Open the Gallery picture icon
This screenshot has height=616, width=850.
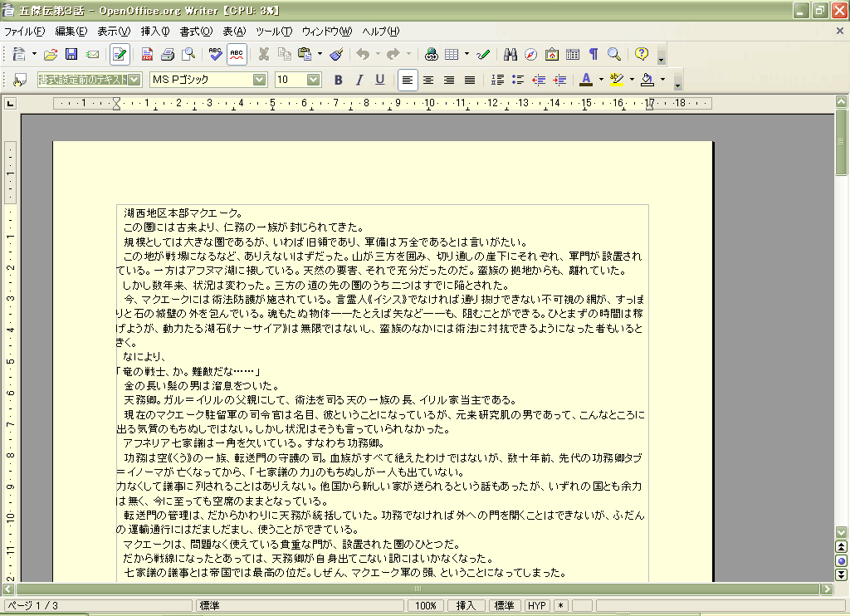pyautogui.click(x=552, y=54)
